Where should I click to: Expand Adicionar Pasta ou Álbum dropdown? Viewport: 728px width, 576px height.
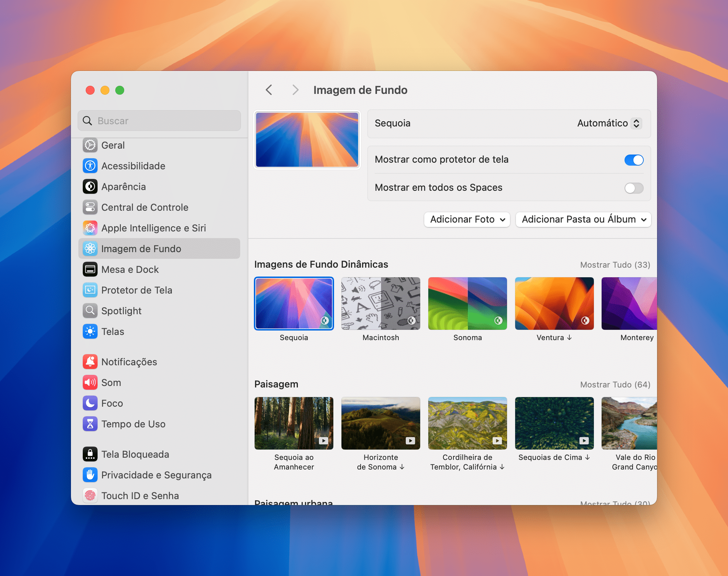[583, 220]
